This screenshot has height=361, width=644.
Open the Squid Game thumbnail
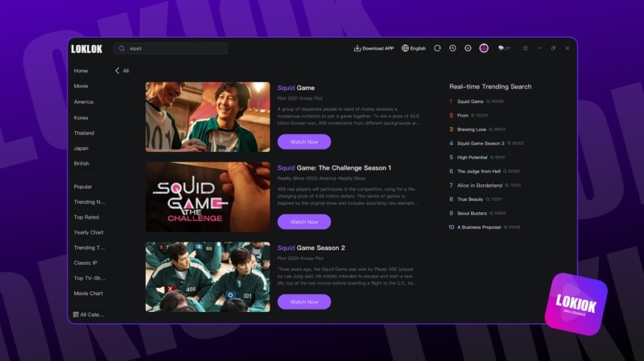[x=208, y=117]
